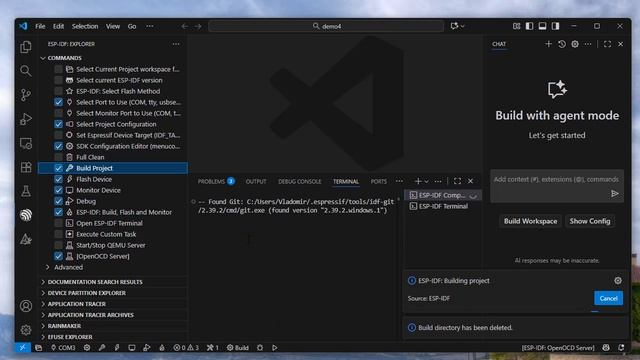640x360 pixels.
Task: Toggle checkbox for Select Port to Use
Action: (58, 102)
